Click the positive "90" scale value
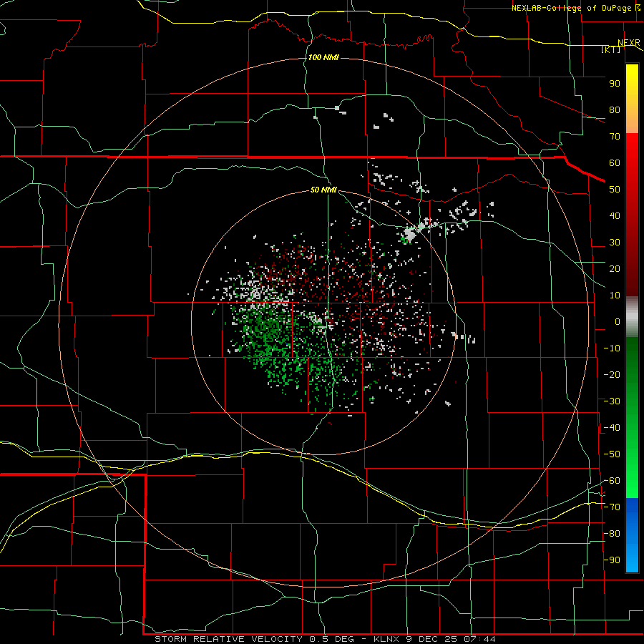Screen dimensions: 644x644 tap(615, 84)
